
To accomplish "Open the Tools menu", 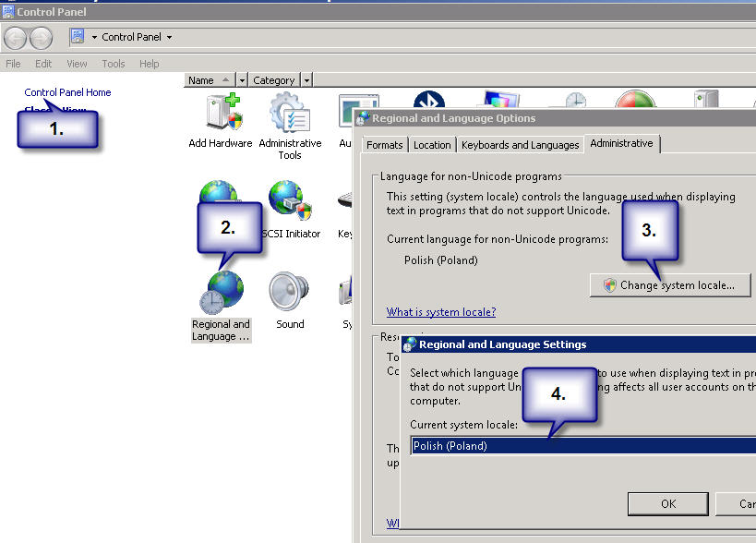I will [x=114, y=64].
